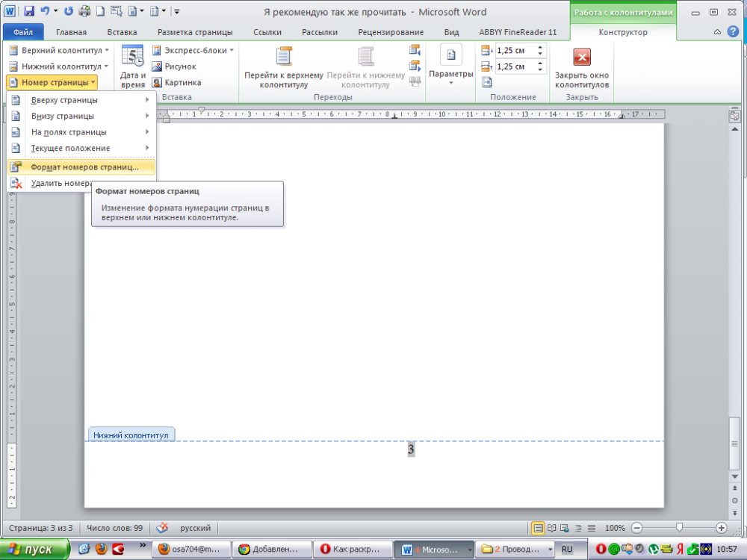Go to header with Перейти к верхнему колонтитулу
Screen dimensions: 747x560
[284, 67]
